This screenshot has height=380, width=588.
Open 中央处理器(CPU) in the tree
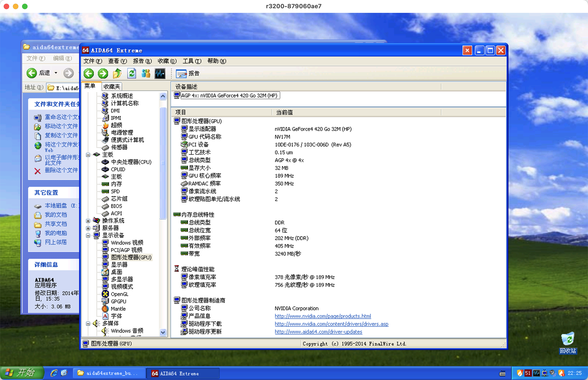[x=131, y=162]
